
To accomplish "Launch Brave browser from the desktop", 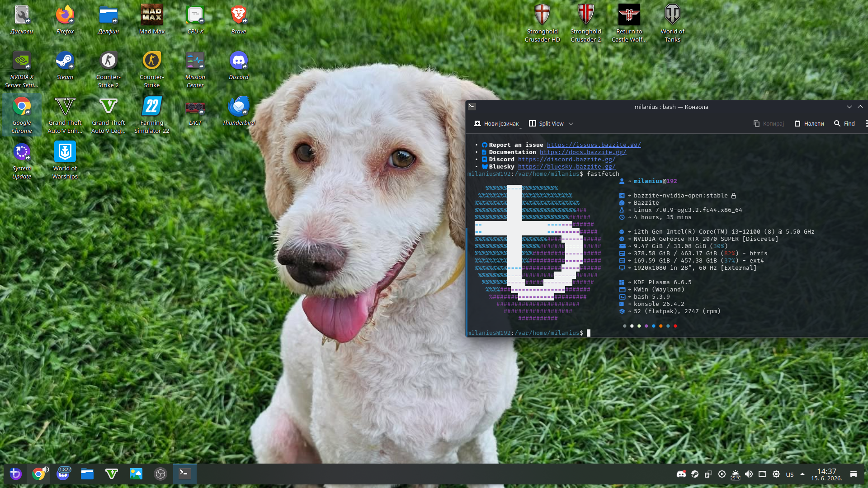I will pos(239,20).
